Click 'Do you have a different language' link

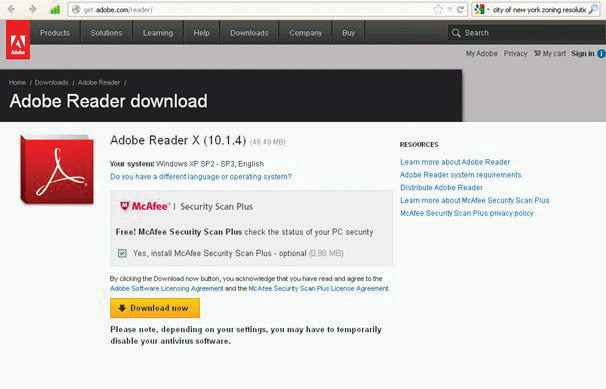(x=201, y=177)
